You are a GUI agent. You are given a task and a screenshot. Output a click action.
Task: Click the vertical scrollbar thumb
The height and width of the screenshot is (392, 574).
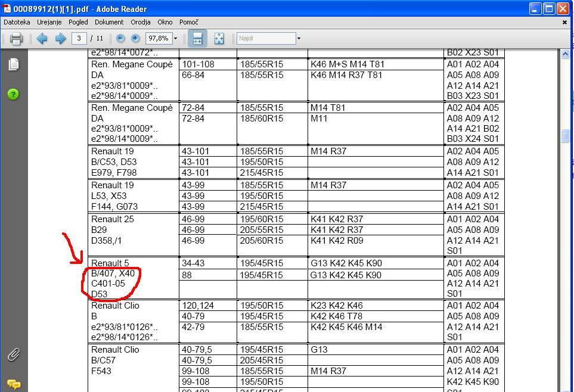tap(565, 136)
